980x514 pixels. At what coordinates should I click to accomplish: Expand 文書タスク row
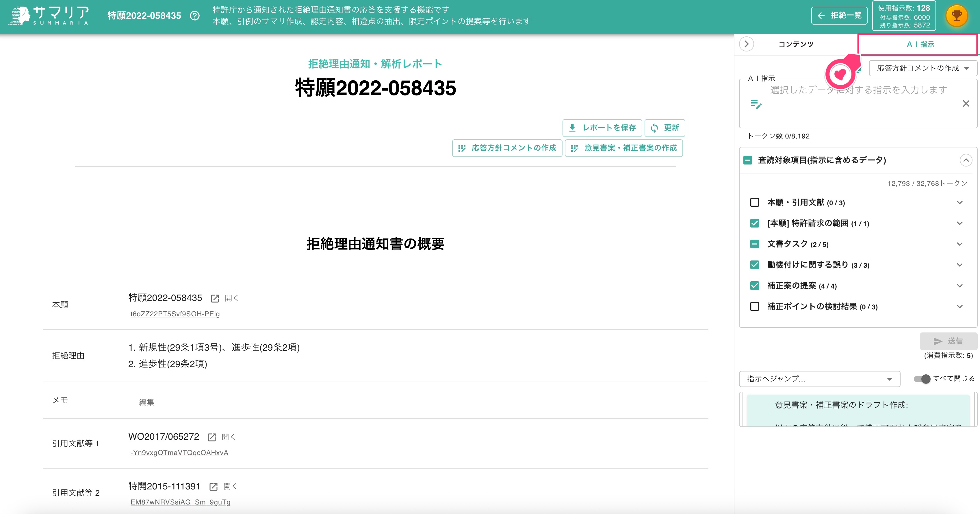pos(960,244)
